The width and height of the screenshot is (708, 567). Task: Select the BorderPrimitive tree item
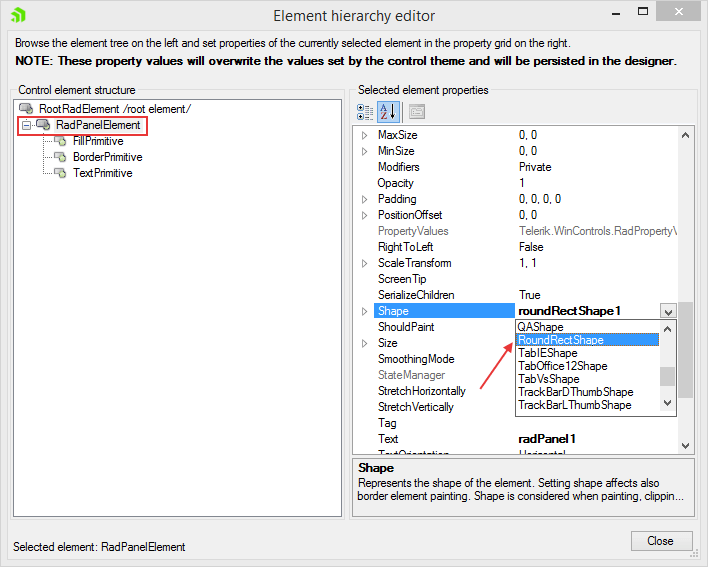coord(107,157)
